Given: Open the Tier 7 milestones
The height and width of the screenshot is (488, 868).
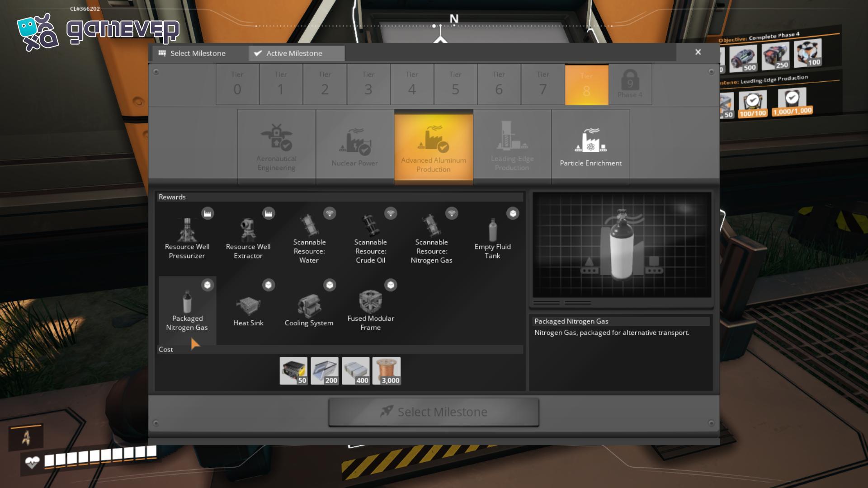Looking at the screenshot, I should pyautogui.click(x=542, y=84).
